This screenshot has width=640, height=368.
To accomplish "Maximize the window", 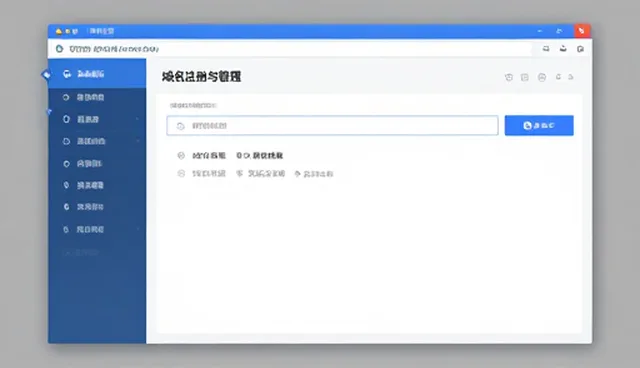I will coord(559,31).
